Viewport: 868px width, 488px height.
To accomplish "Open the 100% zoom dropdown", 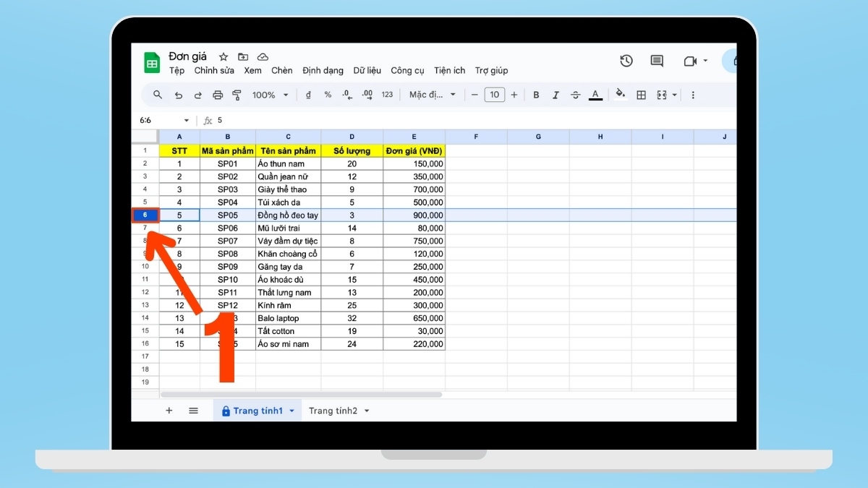I will coord(270,95).
